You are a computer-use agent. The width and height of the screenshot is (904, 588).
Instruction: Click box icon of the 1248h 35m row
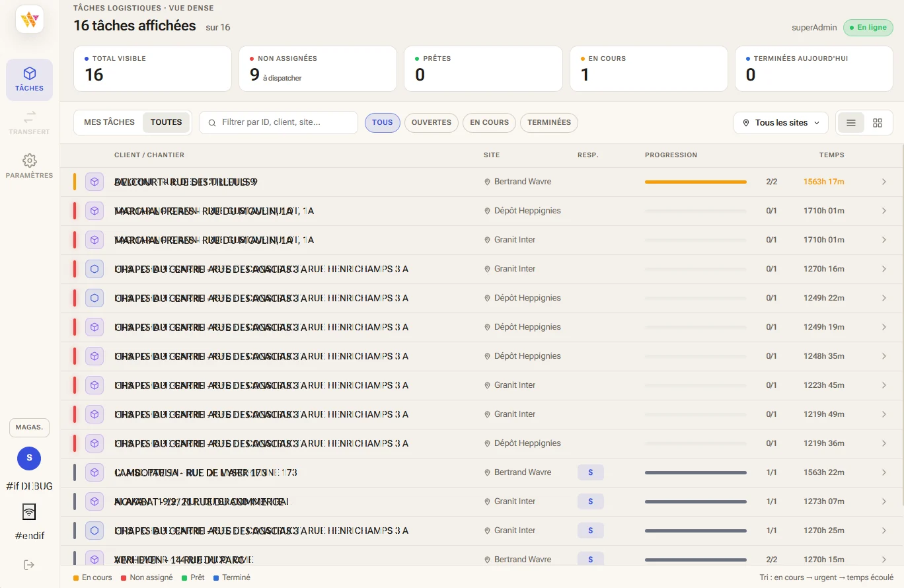tap(94, 356)
